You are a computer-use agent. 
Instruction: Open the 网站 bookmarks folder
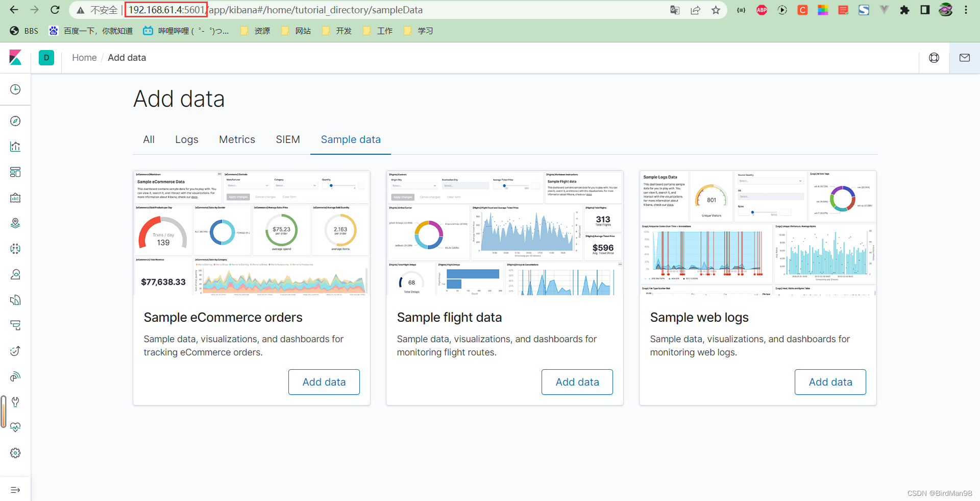click(x=296, y=31)
